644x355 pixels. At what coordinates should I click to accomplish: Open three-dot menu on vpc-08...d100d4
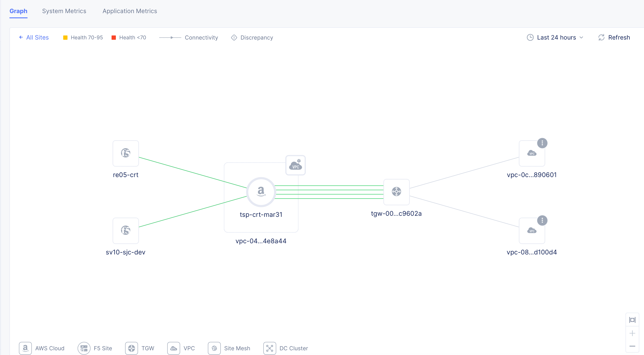tap(542, 220)
